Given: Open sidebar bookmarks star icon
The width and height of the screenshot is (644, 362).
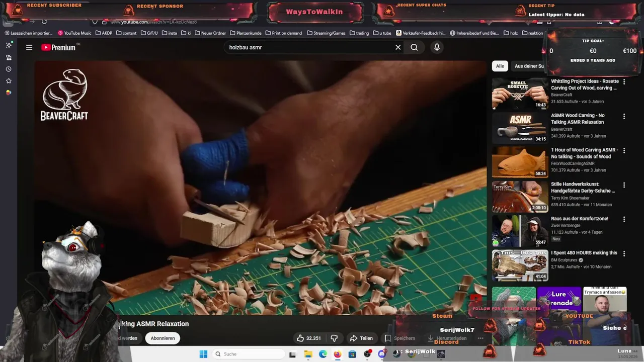Looking at the screenshot, I should 9,81.
